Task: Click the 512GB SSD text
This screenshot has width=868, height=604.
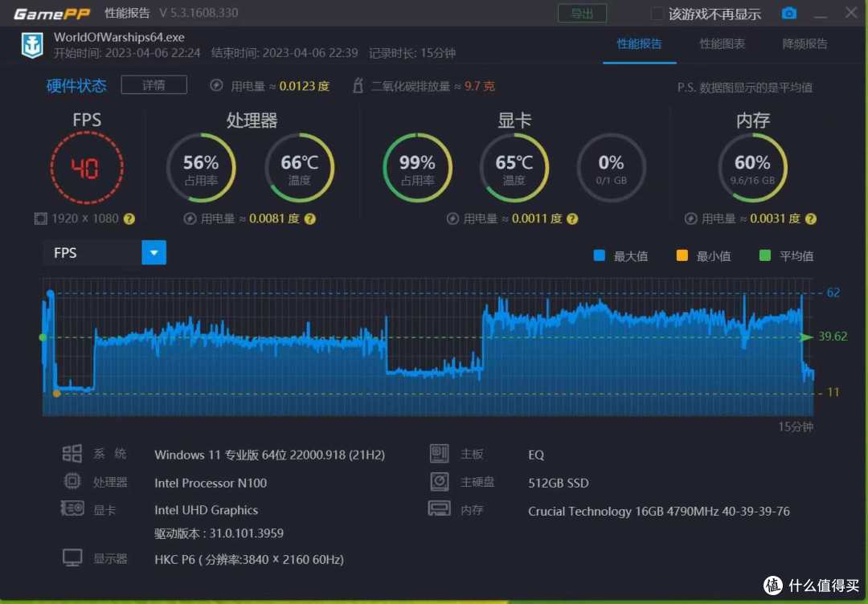Action: point(558,483)
